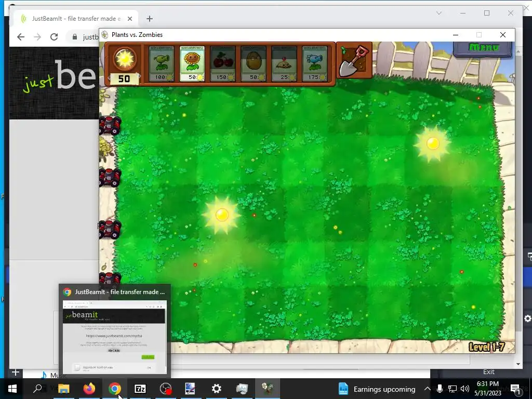Image resolution: width=532 pixels, height=399 pixels.
Task: Click the background window's scrollbar down arrow
Action: tap(518, 364)
